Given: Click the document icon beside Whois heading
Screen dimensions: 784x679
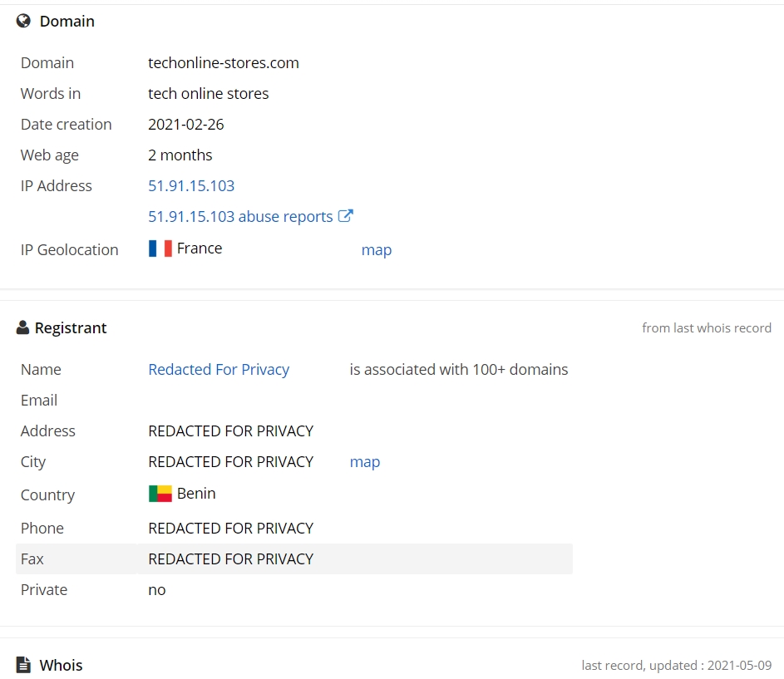Looking at the screenshot, I should (23, 665).
